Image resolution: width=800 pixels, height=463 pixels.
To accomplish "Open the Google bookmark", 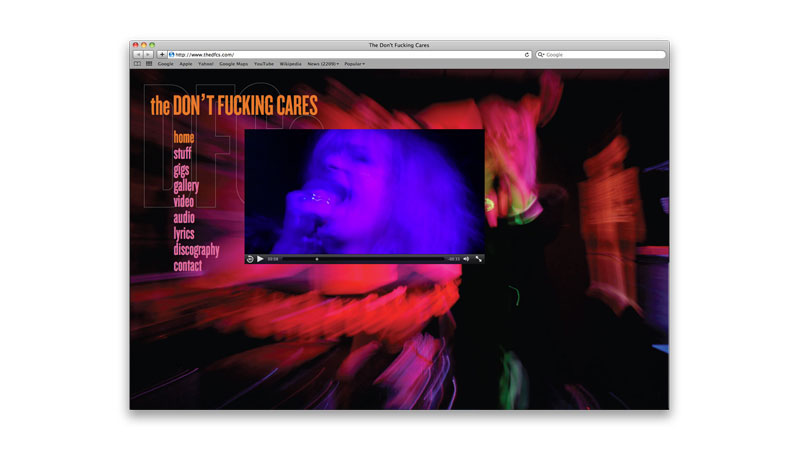I will tap(165, 64).
